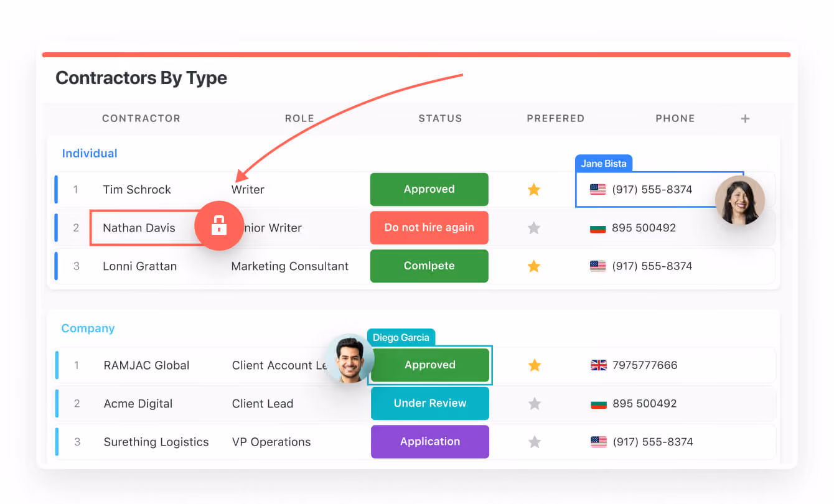Select the 'Surething Logistics' contractor cell
The width and height of the screenshot is (834, 504).
156,442
